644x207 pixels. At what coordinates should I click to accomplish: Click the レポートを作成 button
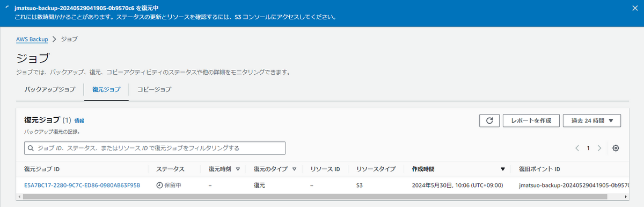(x=531, y=120)
